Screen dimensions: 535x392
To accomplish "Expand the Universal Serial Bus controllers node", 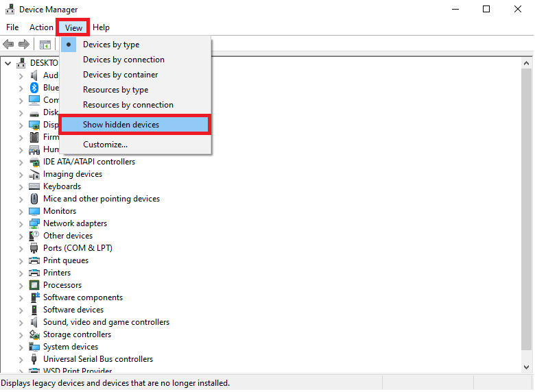I will [21, 360].
